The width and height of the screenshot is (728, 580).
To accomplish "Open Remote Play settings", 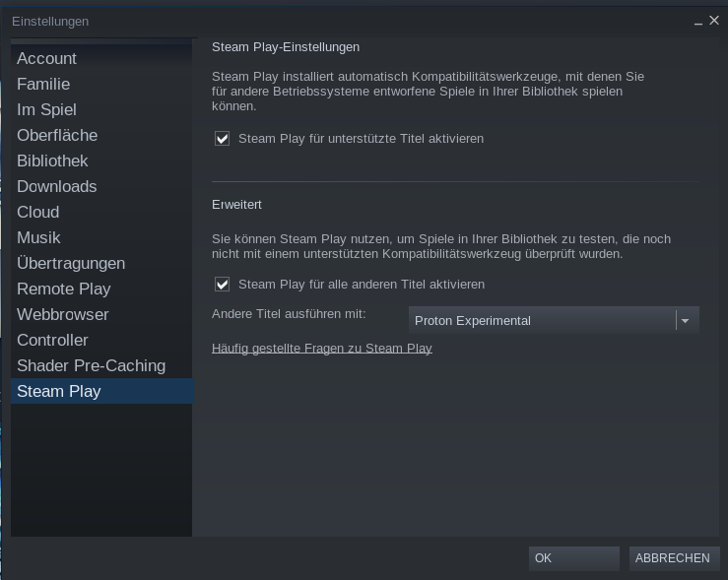I will pos(101,289).
